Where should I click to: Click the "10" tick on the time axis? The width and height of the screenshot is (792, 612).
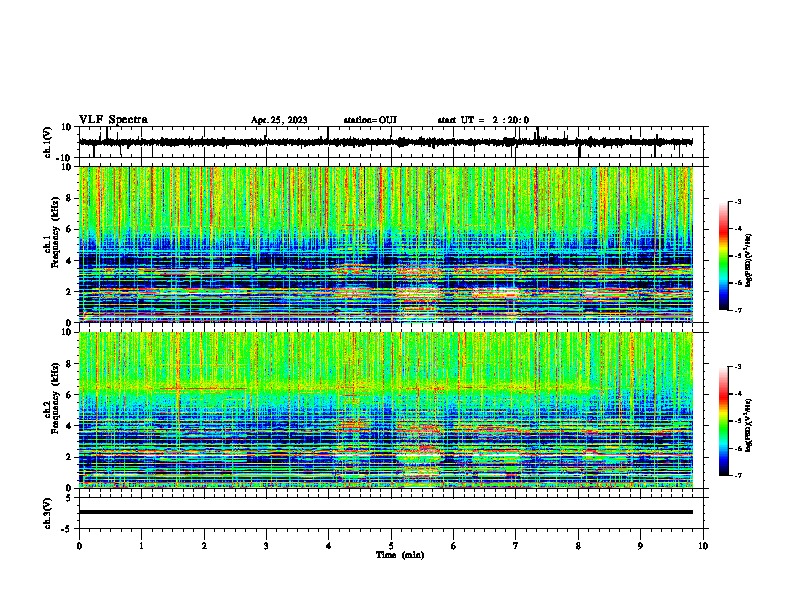pos(703,546)
